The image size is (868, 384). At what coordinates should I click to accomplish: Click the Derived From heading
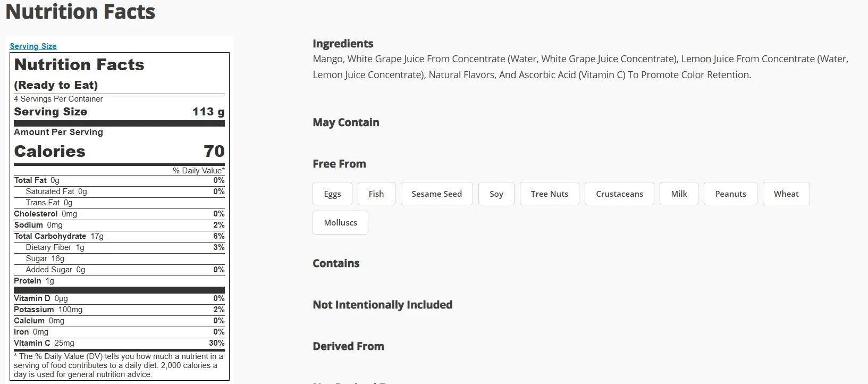(348, 346)
